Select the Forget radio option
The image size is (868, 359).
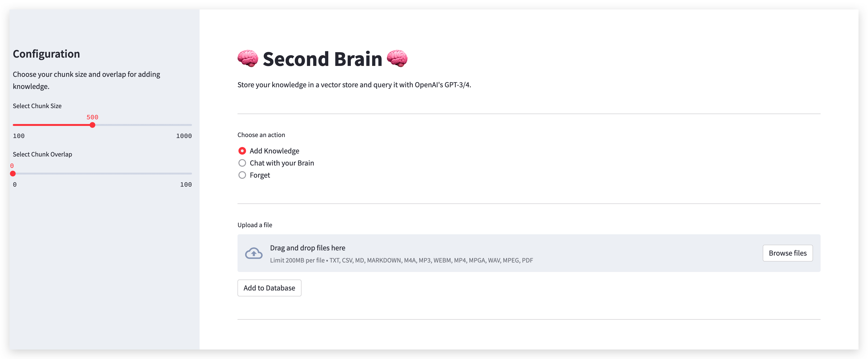point(242,175)
